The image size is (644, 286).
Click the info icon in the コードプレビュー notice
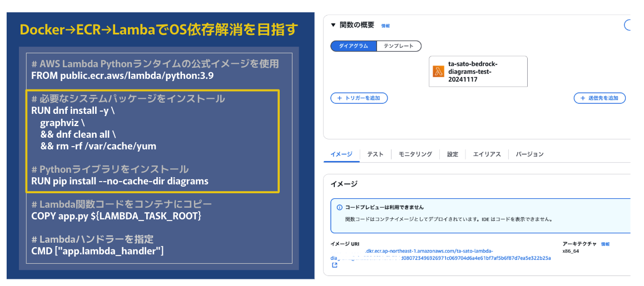(339, 207)
